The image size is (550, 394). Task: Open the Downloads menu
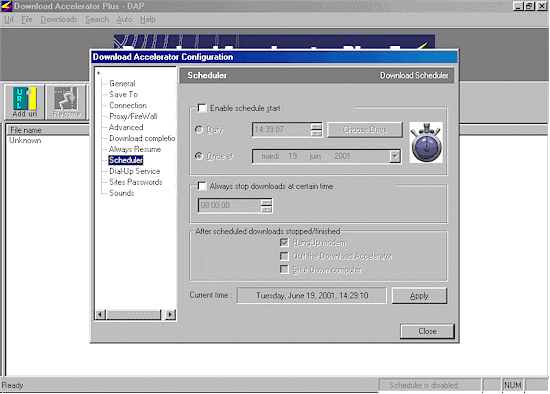pos(59,20)
